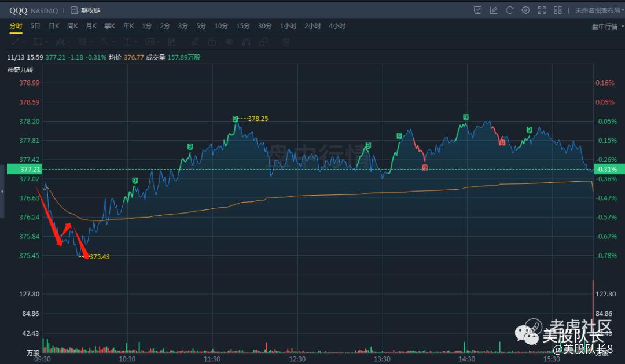Delete drawings with the trash icon
The image size is (625, 364).
(286, 42)
